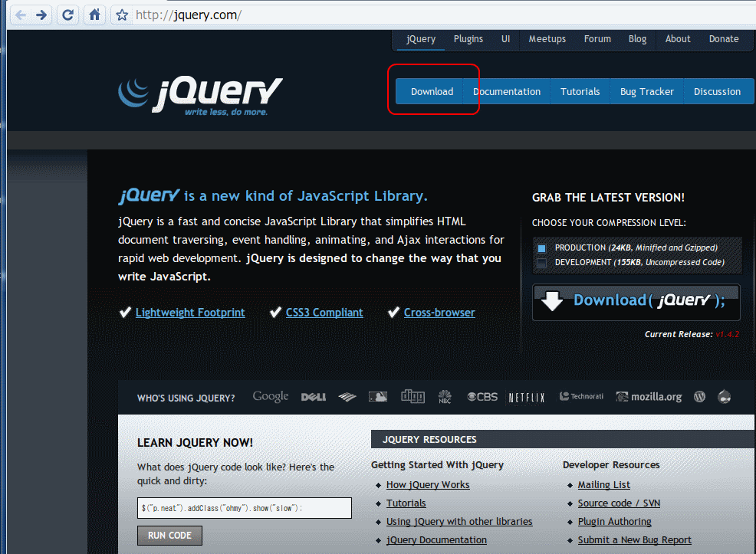Click the Bank of America logo
756x554 pixels.
pos(347,397)
